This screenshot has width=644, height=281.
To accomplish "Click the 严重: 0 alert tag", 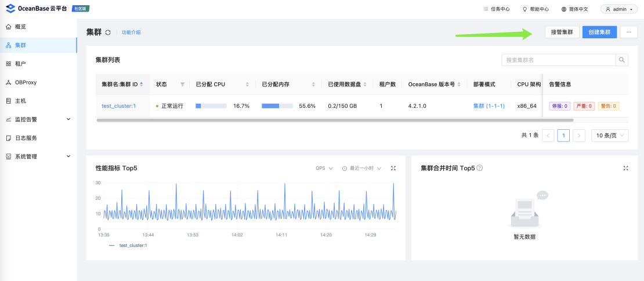I will [x=584, y=106].
